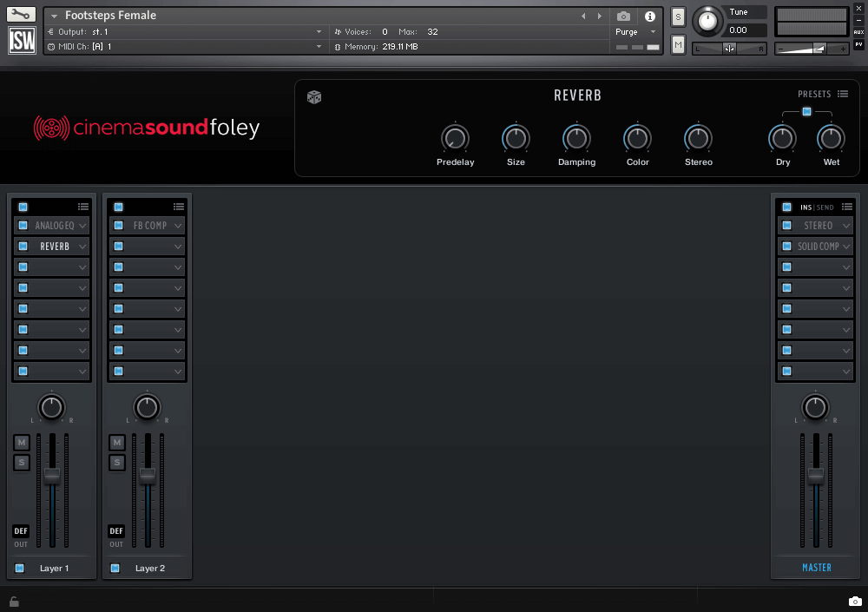Solo the instrument with header S button
868x612 pixels.
point(678,17)
